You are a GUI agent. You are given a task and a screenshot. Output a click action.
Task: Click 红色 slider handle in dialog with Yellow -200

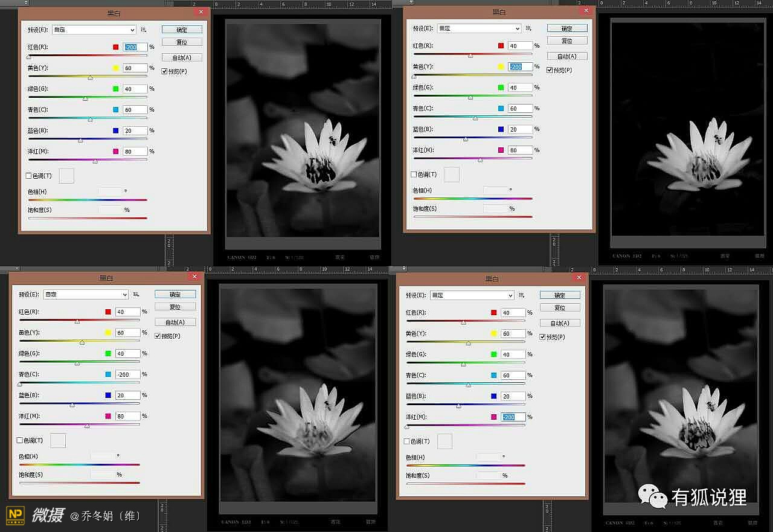click(470, 56)
